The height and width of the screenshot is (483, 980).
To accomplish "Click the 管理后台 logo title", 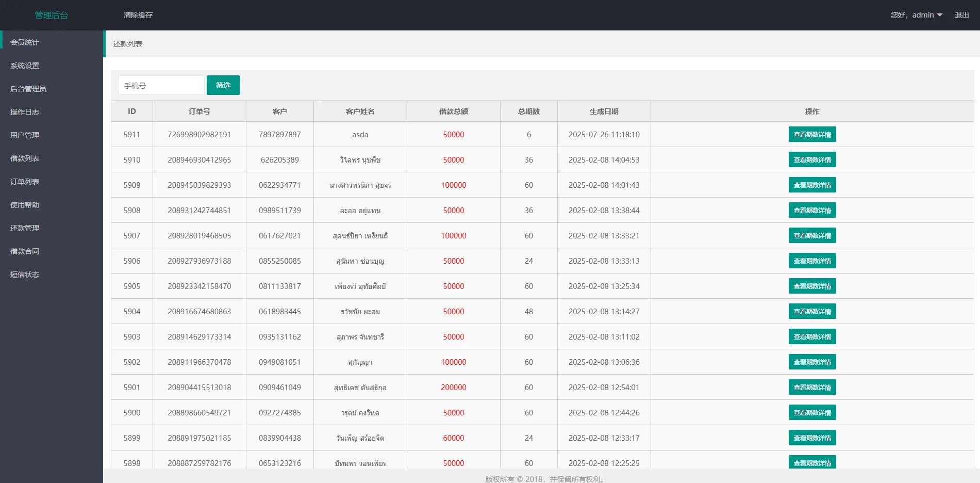I will 52,15.
